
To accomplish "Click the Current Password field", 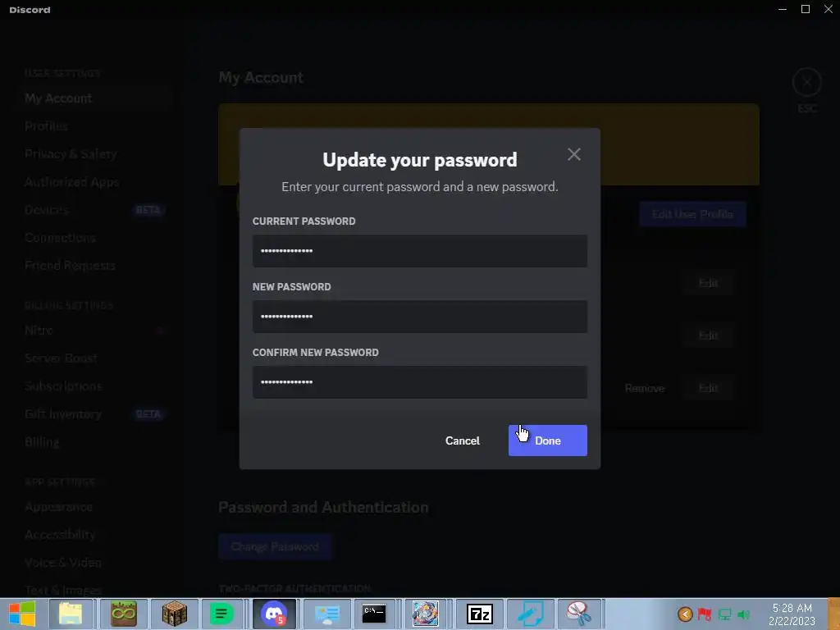I will click(x=419, y=251).
